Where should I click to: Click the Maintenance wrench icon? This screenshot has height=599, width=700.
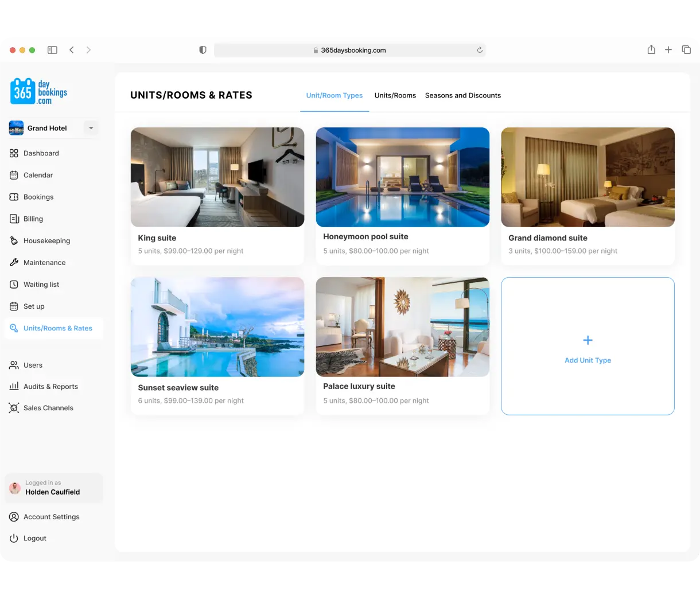pos(14,262)
